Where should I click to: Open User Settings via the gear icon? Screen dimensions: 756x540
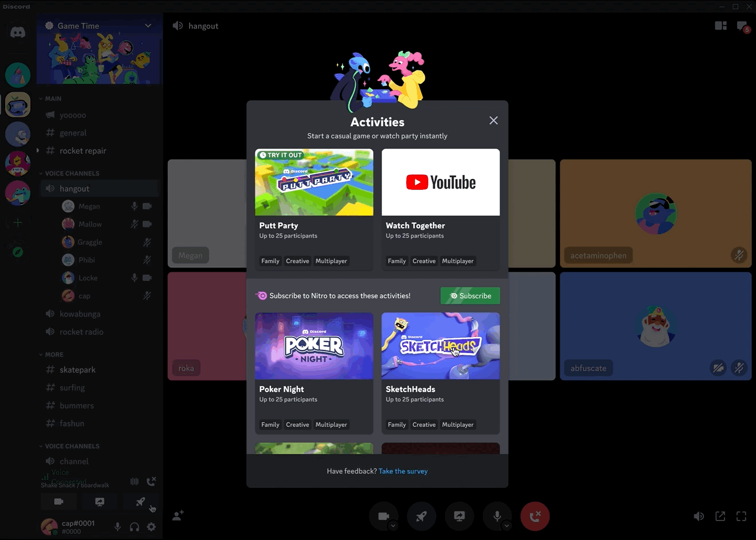pyautogui.click(x=151, y=527)
